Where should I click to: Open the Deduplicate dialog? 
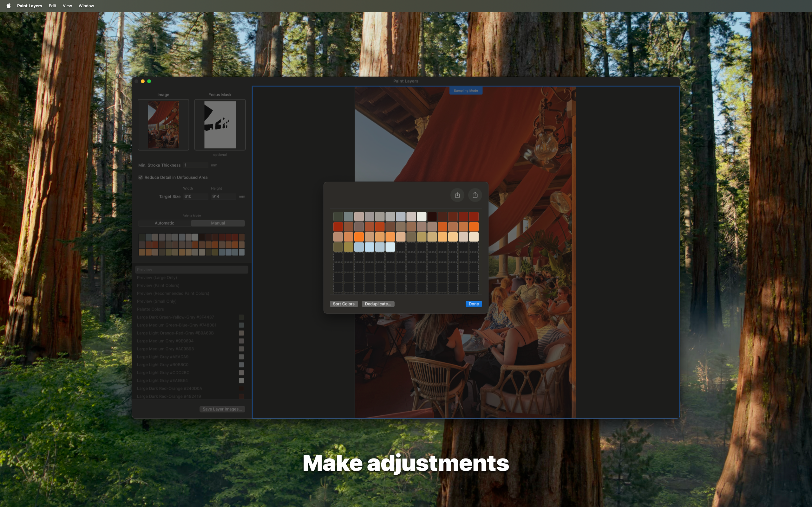coord(378,304)
